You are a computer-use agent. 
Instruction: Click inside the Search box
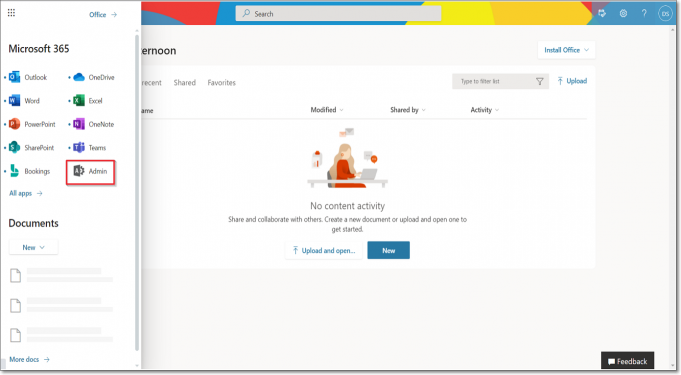click(338, 13)
